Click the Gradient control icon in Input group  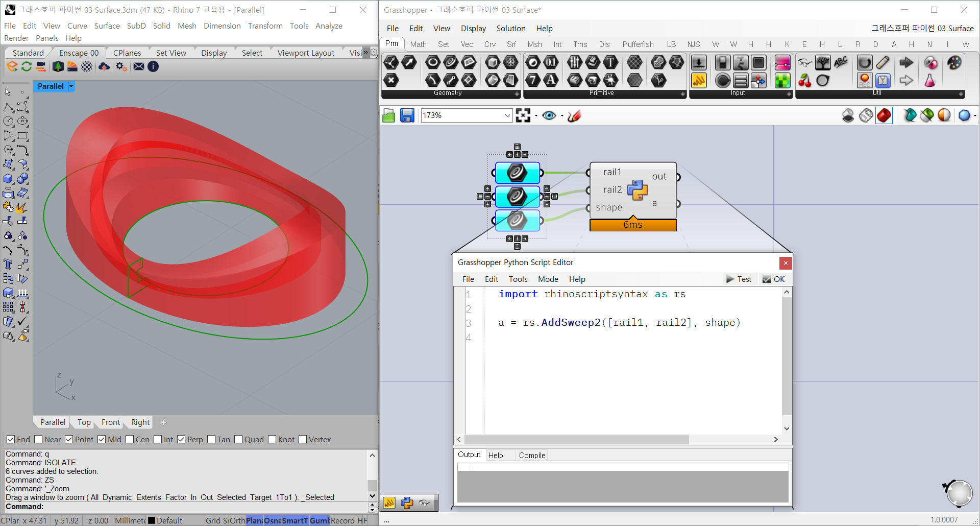(x=782, y=62)
